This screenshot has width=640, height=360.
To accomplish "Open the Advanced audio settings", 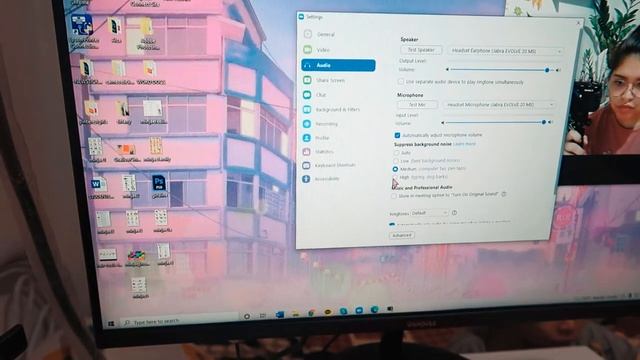I will pos(402,236).
